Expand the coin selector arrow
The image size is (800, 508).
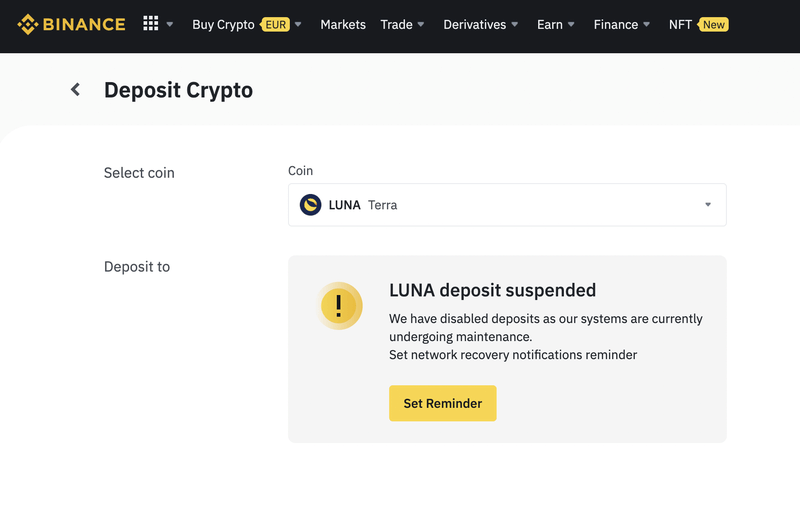coord(708,205)
